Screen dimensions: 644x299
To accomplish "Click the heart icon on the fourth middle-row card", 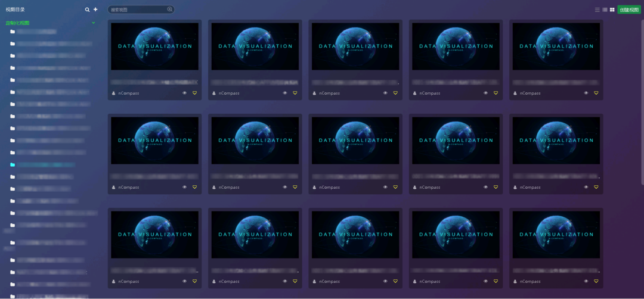I will tap(496, 187).
